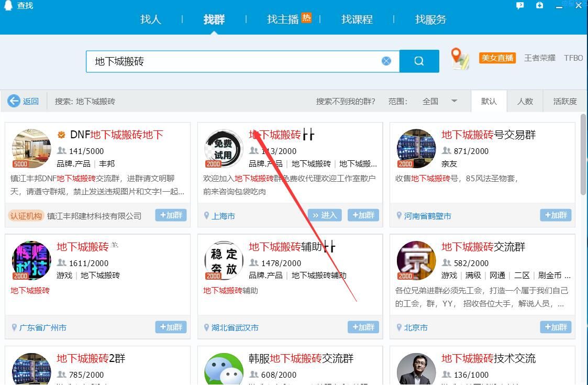This screenshot has height=385, width=588.
Task: Open the 找主播 tab
Action: [283, 19]
